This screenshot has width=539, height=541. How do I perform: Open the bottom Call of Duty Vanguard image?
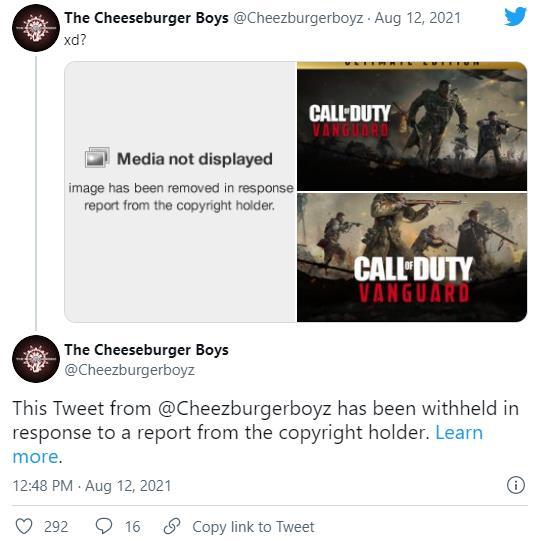coord(412,258)
